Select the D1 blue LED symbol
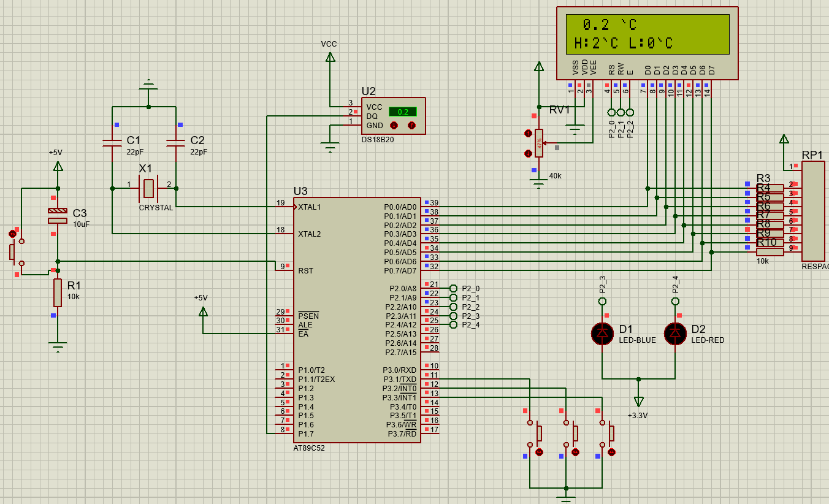 pos(602,333)
